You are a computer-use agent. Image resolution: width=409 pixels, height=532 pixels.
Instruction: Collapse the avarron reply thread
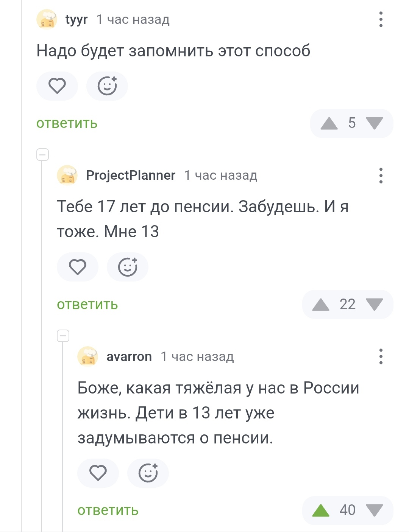coord(63,336)
